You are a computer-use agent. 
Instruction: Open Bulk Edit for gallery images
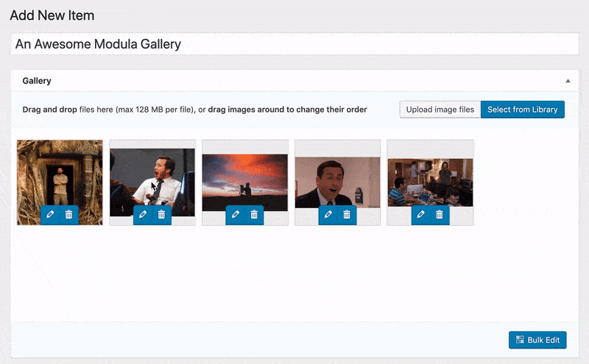(x=537, y=340)
